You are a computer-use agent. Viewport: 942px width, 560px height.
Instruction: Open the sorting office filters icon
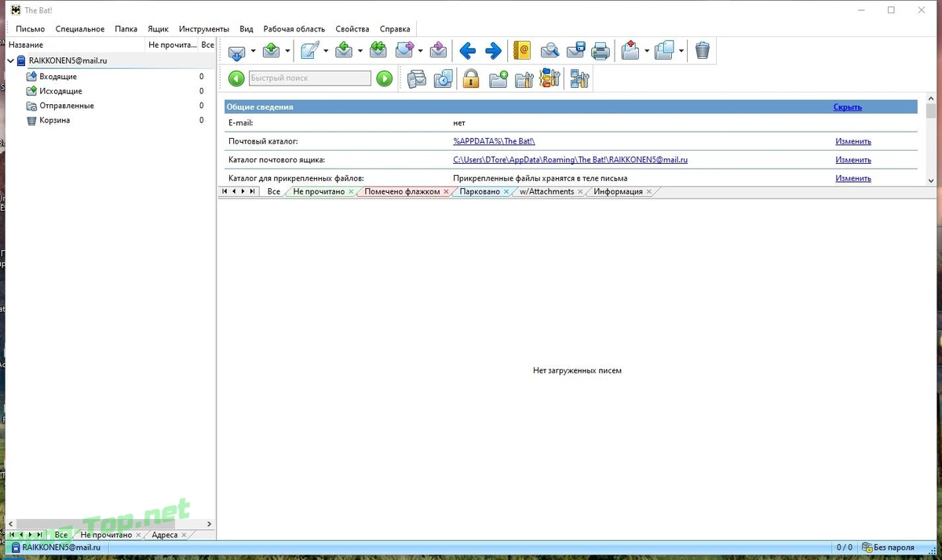(x=549, y=78)
